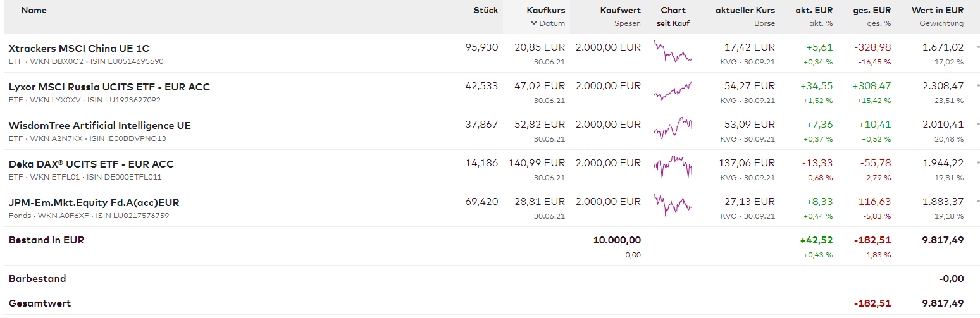Click the Gesamtwert total value 9.817,49
The height and width of the screenshot is (318, 980).
(943, 303)
